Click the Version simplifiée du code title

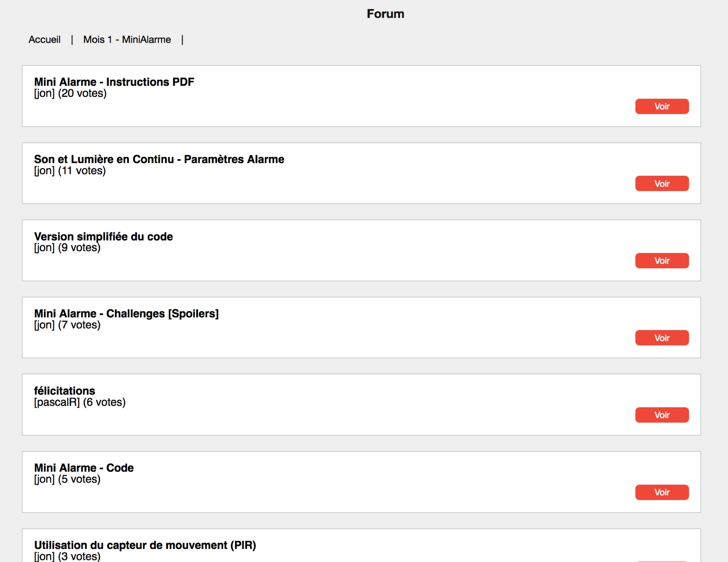click(103, 236)
